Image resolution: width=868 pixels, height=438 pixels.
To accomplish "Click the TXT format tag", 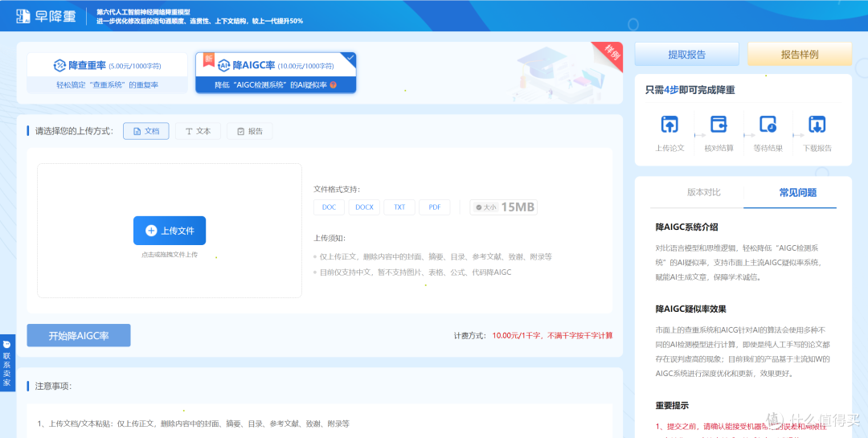I will coord(399,207).
